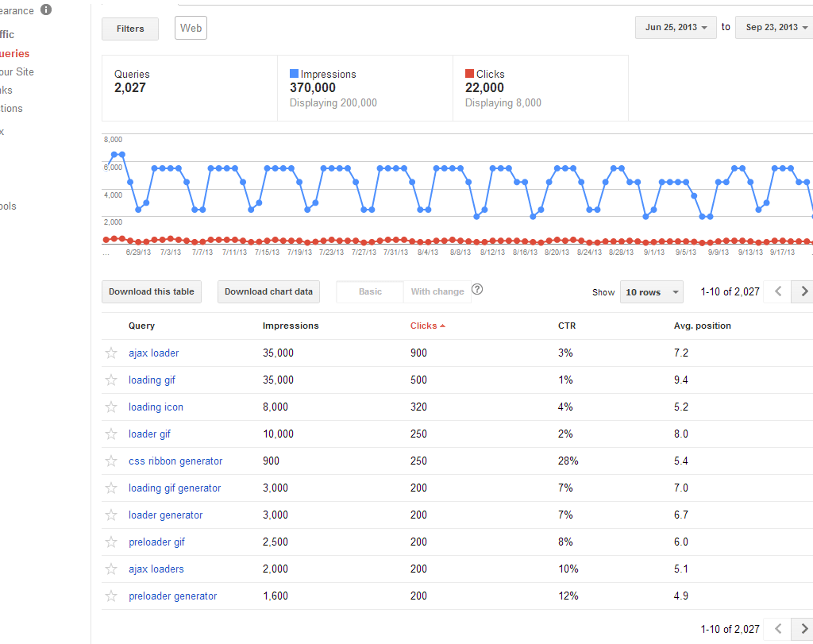This screenshot has width=813, height=644.
Task: Sort by the Avg. position column header
Action: (702, 326)
